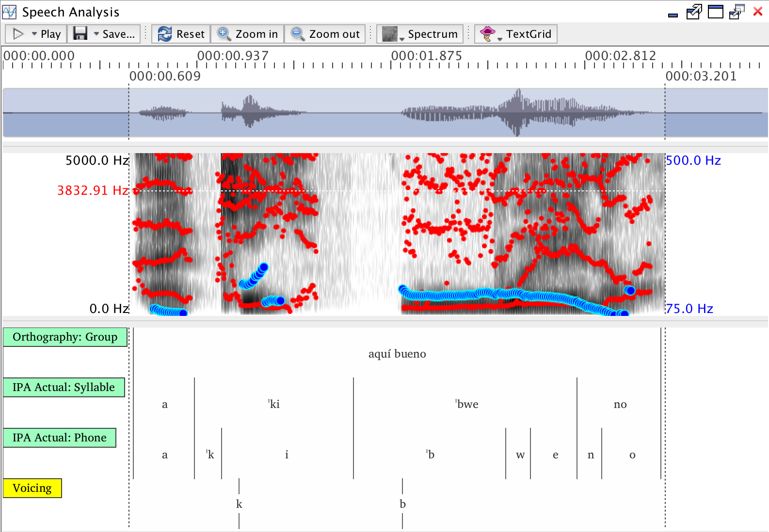Pop out the window with the arrow icon
The image size is (769, 532).
click(x=694, y=12)
